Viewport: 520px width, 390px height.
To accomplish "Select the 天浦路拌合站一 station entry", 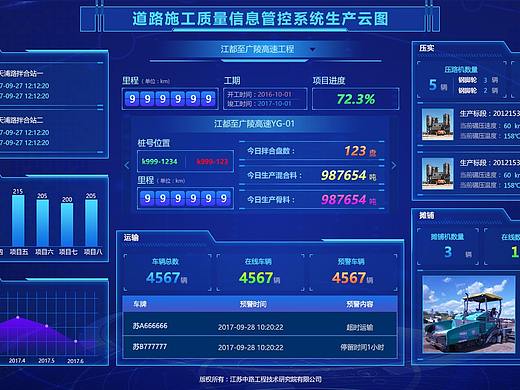I will point(52,84).
